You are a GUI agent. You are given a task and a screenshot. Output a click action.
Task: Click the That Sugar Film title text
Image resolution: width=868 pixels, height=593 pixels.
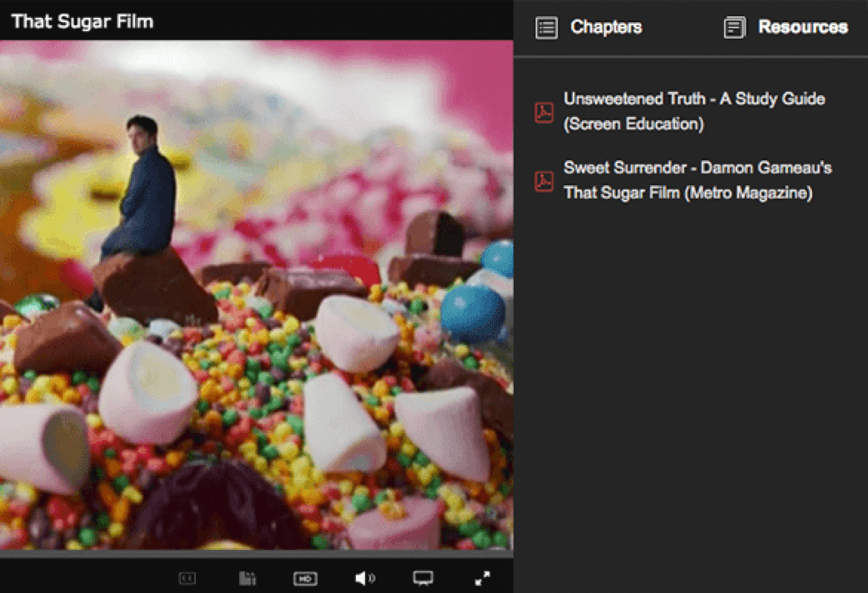coord(82,22)
